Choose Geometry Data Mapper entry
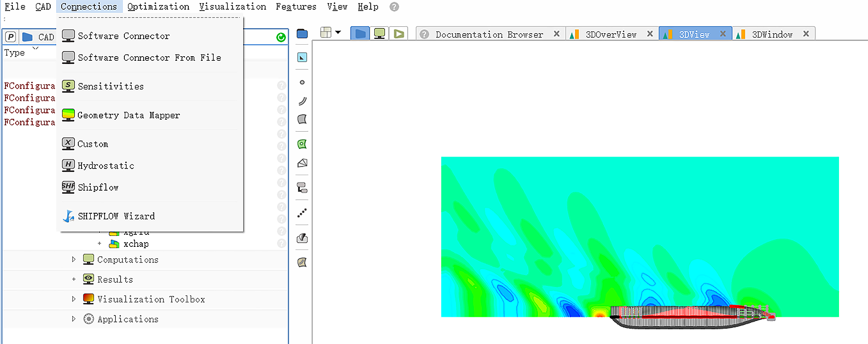Screen dimensions: 868x344 150,115
